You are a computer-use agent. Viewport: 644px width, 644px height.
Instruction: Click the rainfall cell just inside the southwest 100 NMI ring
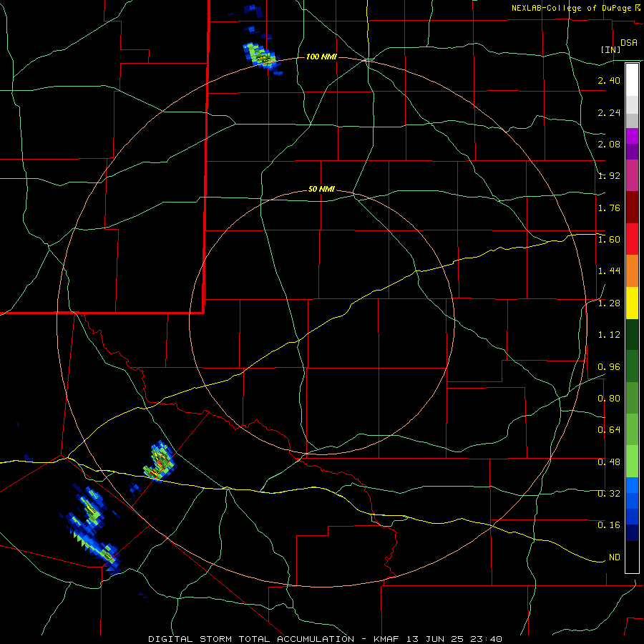tap(160, 462)
